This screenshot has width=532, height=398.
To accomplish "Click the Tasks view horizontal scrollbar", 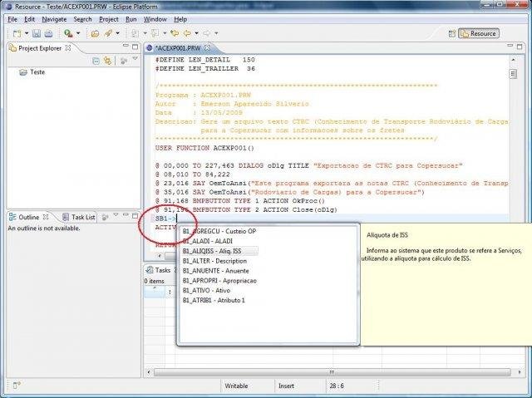I will click(x=332, y=372).
